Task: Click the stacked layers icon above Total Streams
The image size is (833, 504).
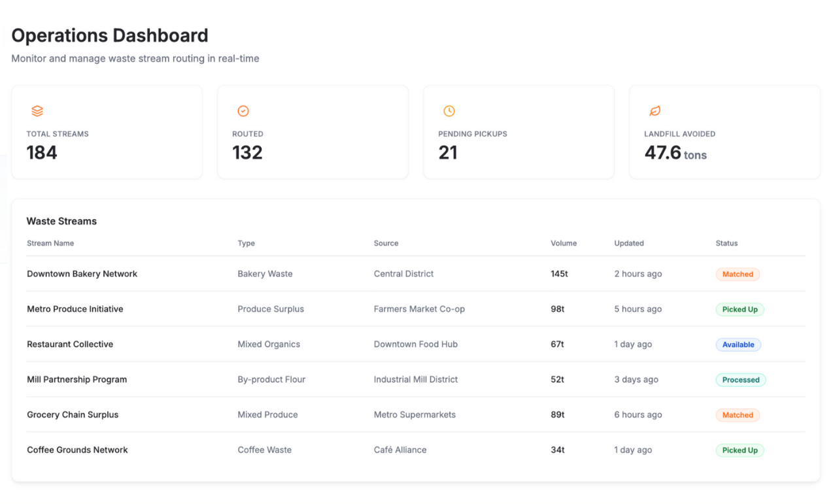Action: 37,111
